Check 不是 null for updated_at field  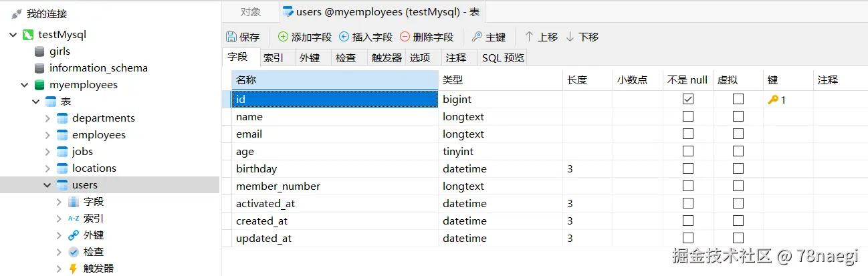(x=688, y=238)
